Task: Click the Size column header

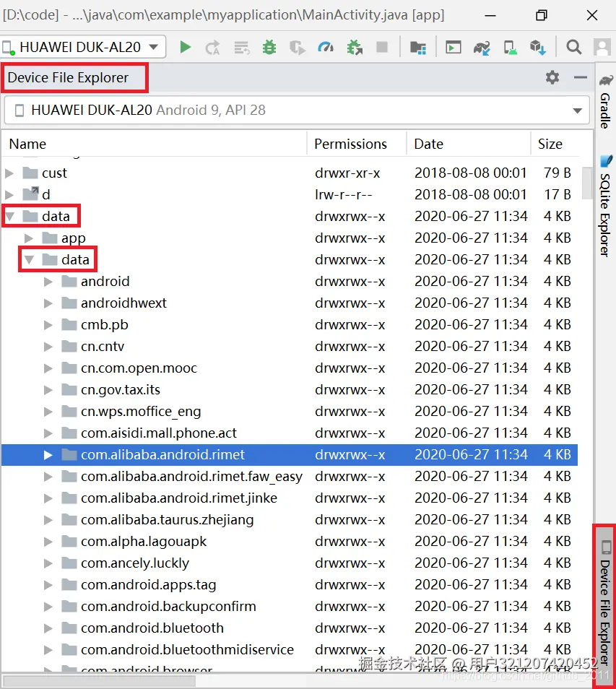Action: [x=555, y=144]
